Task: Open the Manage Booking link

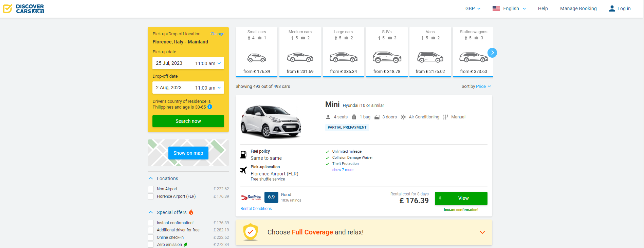Action: (578, 8)
